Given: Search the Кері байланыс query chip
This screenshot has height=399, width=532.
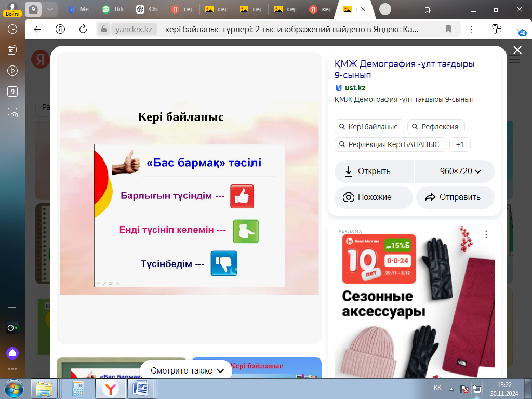Looking at the screenshot, I should [369, 127].
